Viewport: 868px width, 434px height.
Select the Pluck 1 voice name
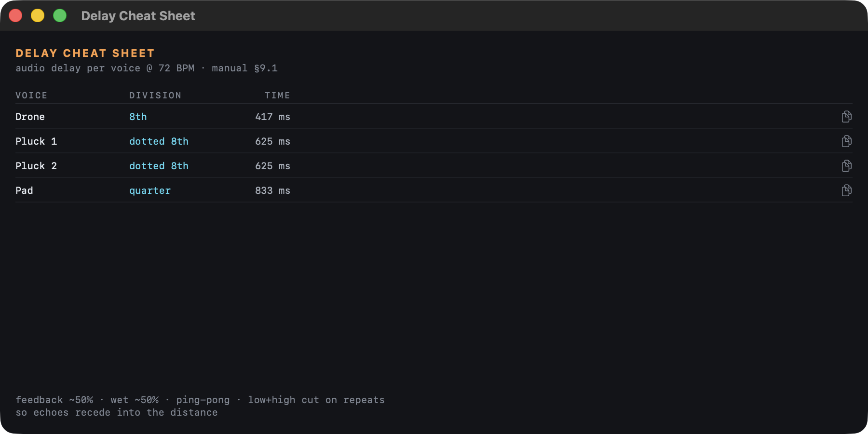pyautogui.click(x=36, y=141)
